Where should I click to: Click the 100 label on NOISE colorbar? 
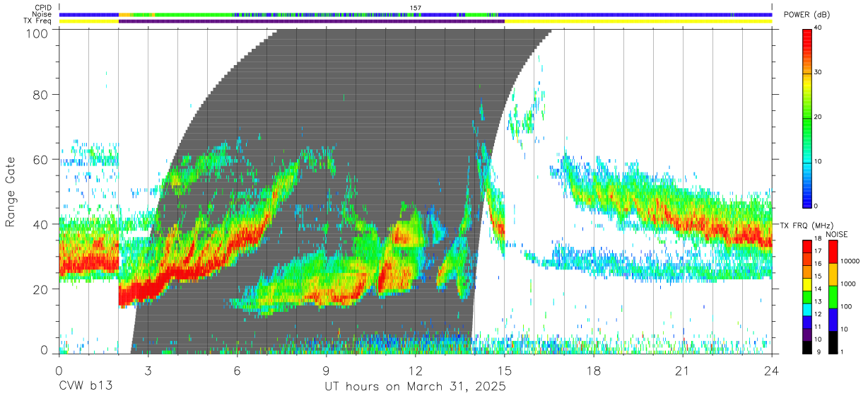(848, 307)
